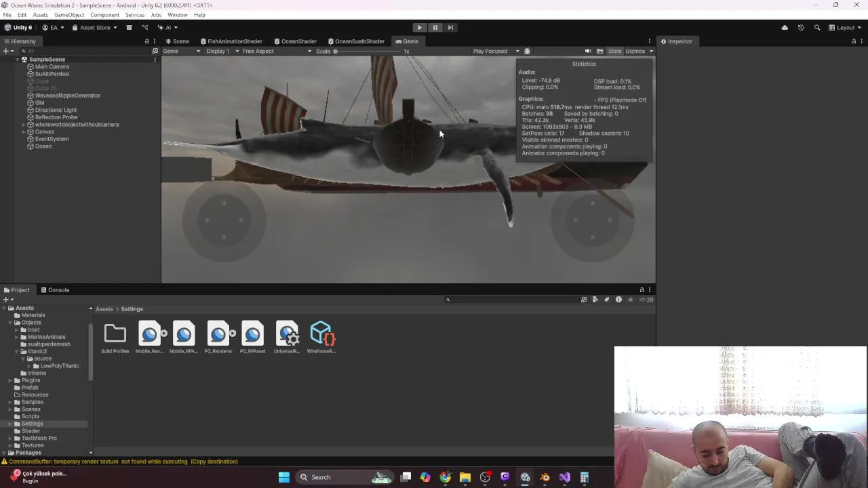Image resolution: width=868 pixels, height=488 pixels.
Task: Select the WireframeR... asset
Action: 321,338
